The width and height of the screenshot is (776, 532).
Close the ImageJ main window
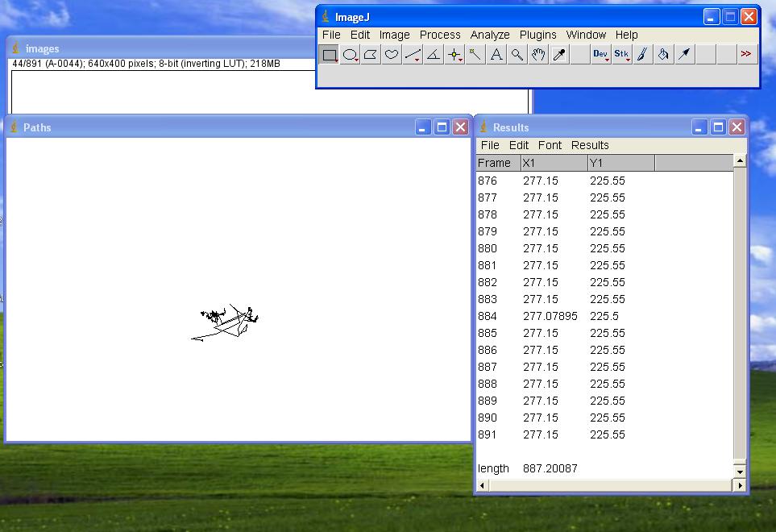(x=749, y=17)
